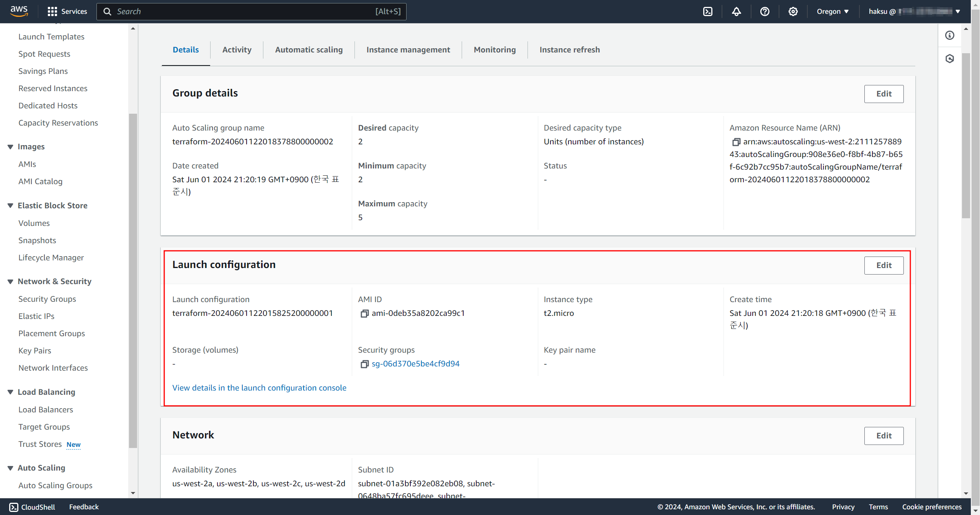Copy the AMI ID with copy icon
980x515 pixels.
pos(364,314)
